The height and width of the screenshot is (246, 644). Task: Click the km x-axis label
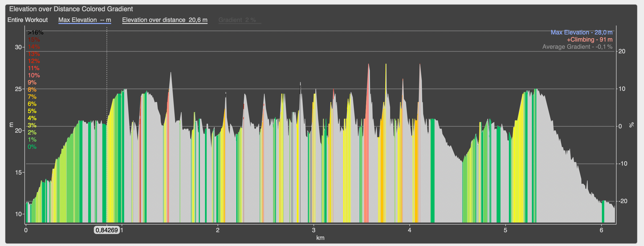(320, 238)
